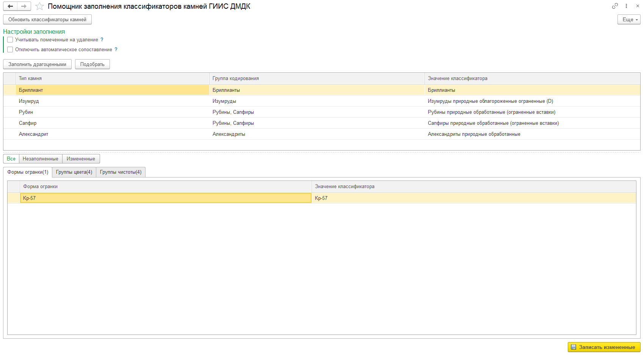
Task: Click 'Обновить классификаторы камней' button
Action: tap(47, 19)
